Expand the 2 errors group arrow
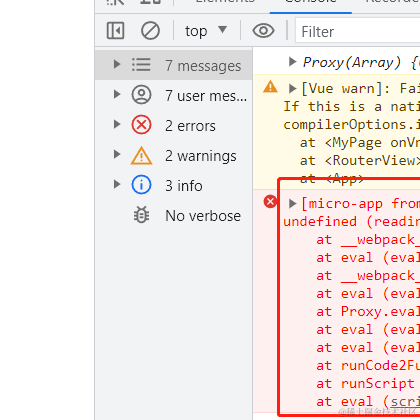The image size is (420, 420). pos(117,124)
